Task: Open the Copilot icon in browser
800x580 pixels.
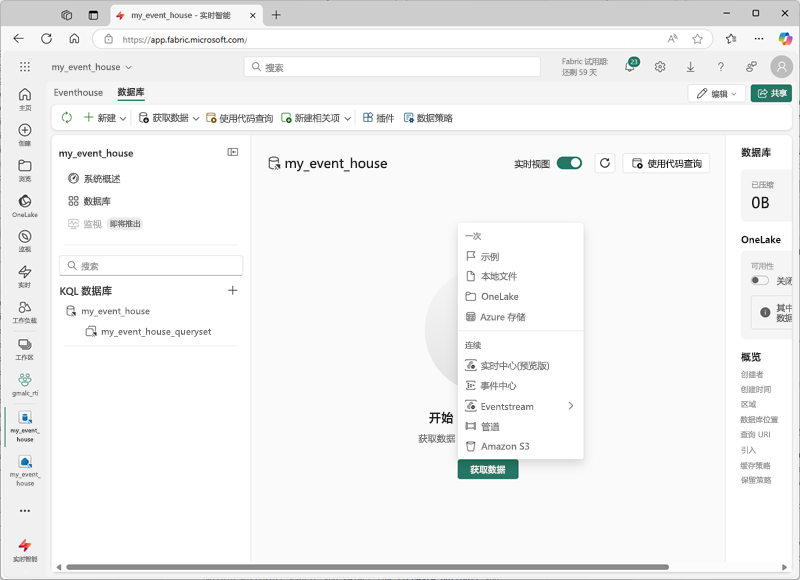Action: [x=785, y=39]
